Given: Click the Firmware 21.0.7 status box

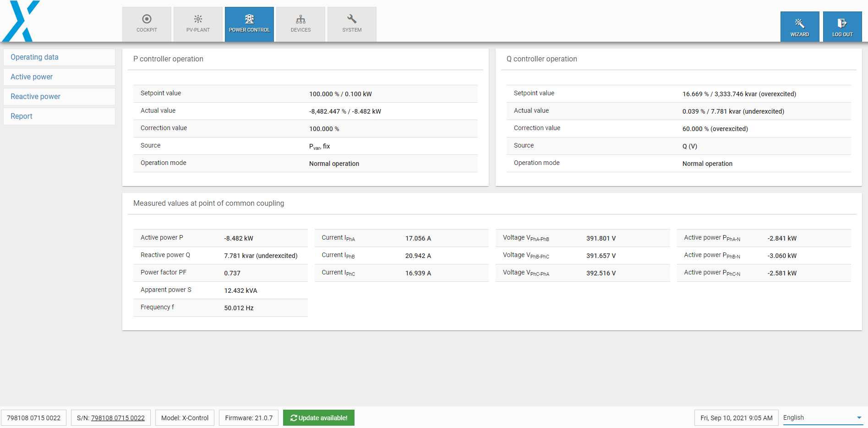Looking at the screenshot, I should 249,418.
